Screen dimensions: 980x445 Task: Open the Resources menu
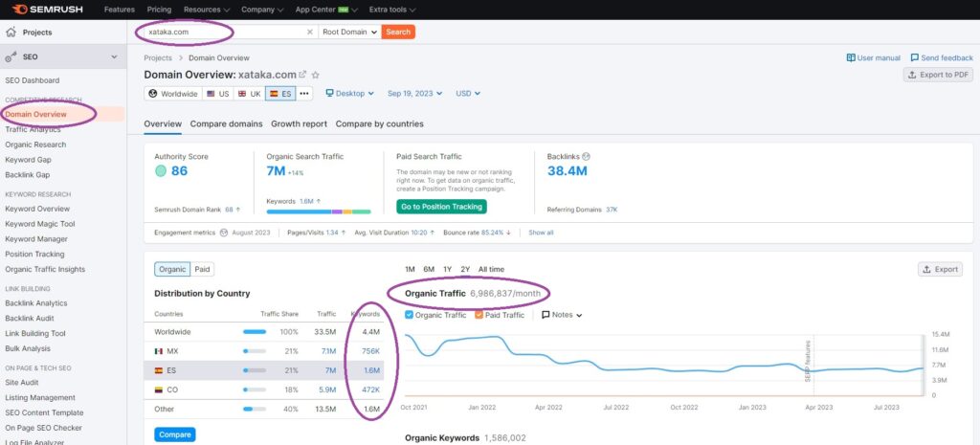coord(207,10)
